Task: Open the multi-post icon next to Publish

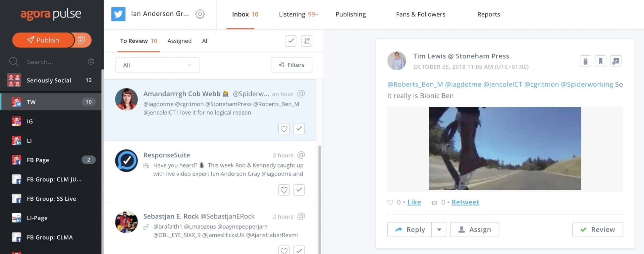Action: click(81, 40)
